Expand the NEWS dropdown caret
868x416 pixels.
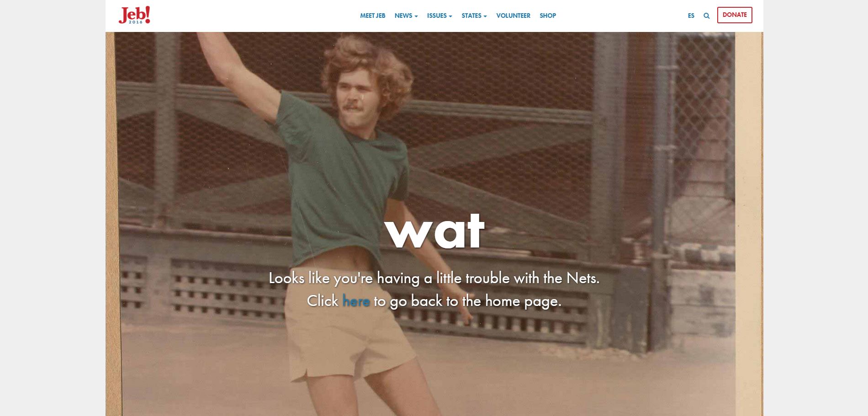(416, 16)
